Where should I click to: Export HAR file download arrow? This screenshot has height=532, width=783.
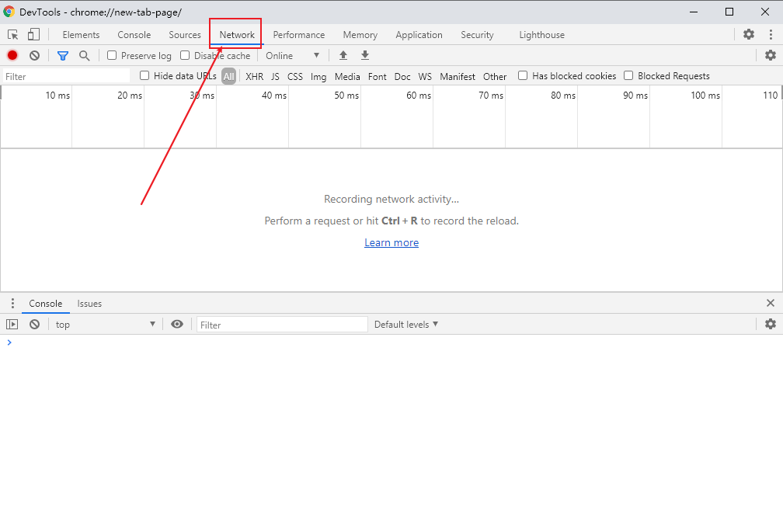(365, 55)
